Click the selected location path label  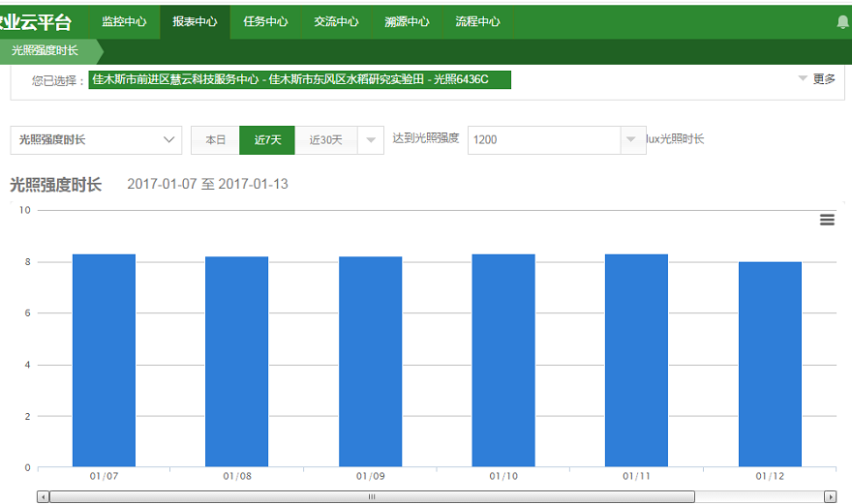(x=299, y=79)
